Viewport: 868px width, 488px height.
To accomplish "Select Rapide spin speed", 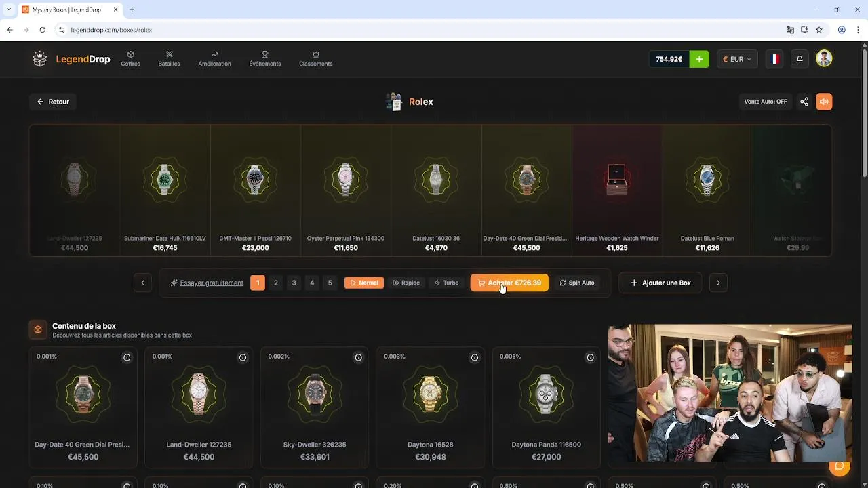I will [406, 283].
